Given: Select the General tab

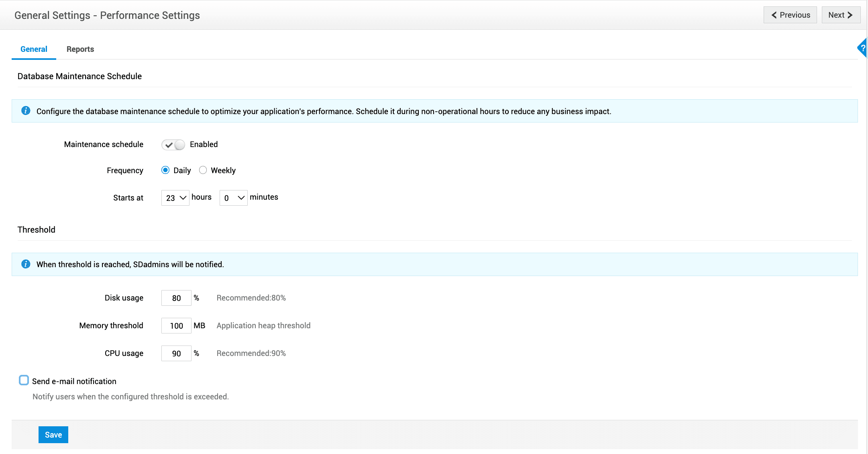Looking at the screenshot, I should point(34,49).
